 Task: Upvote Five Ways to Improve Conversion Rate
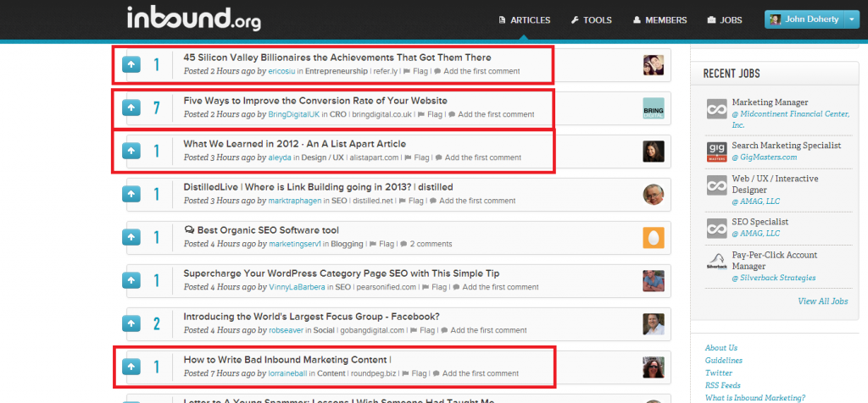pyautogui.click(x=131, y=108)
